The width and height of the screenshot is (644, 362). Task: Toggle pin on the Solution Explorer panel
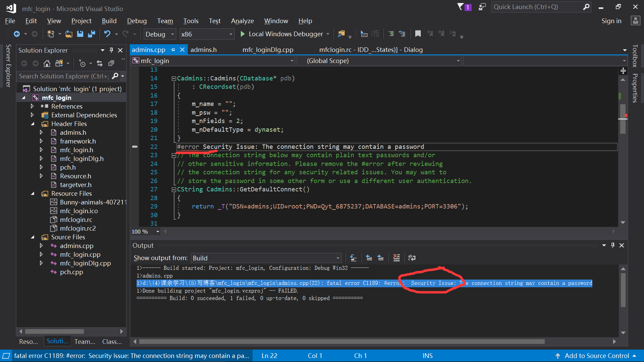(x=111, y=50)
